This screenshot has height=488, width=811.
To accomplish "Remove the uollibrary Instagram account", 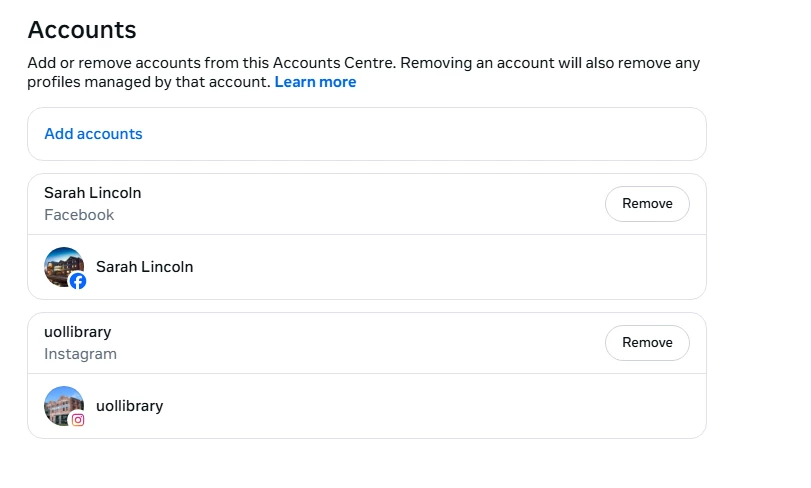I will (x=647, y=343).
